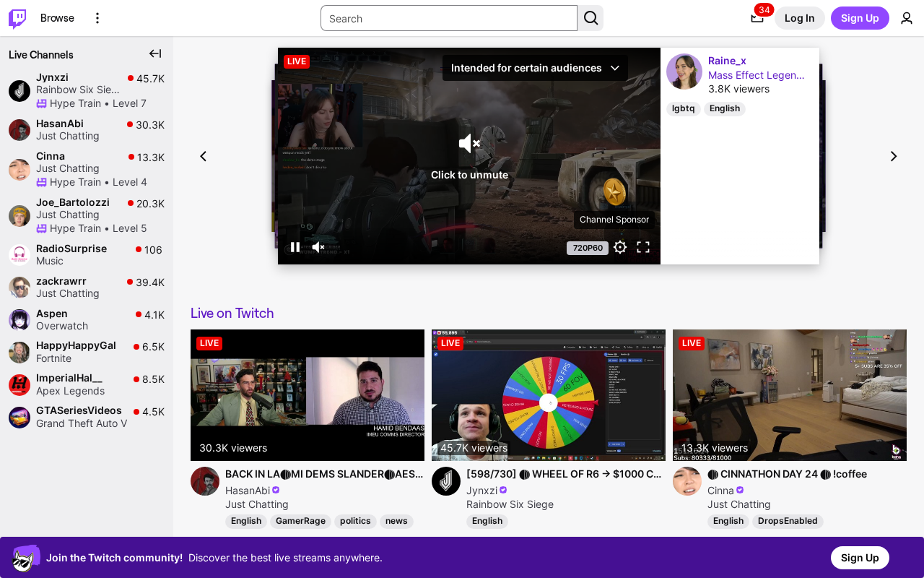Open the CINNATHON DAY 24 stream title

(x=787, y=474)
